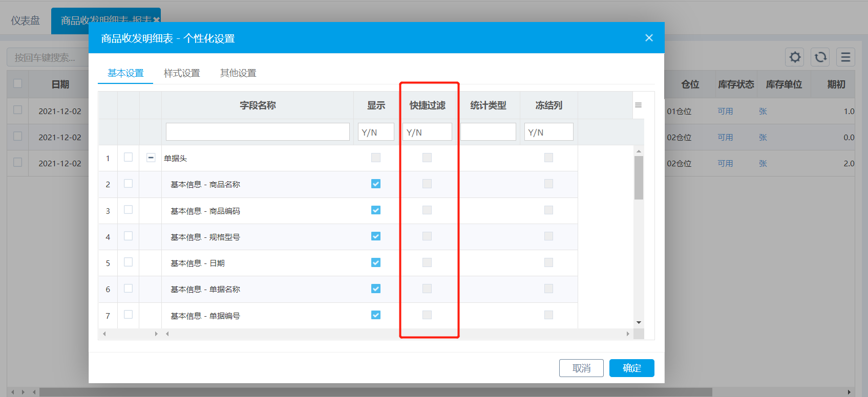Click 可用 link in 01仓位 row
Screen dimensions: 868x397
click(x=725, y=111)
